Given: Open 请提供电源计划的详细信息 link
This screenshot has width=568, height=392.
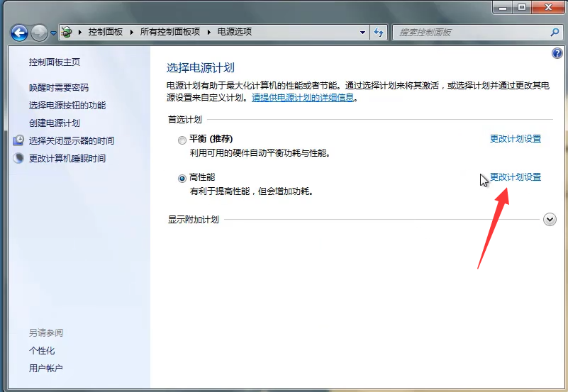Looking at the screenshot, I should [303, 98].
